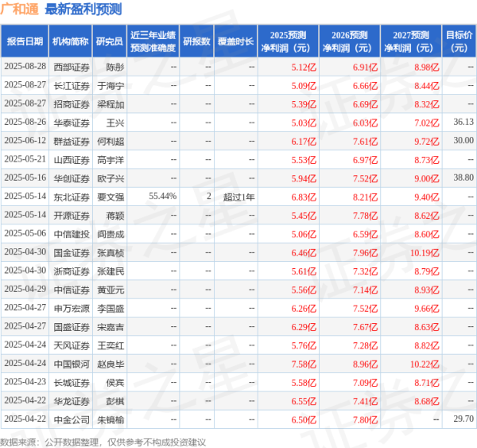Click the 报告日期 column header
The width and height of the screenshot is (477, 448).
click(25, 41)
